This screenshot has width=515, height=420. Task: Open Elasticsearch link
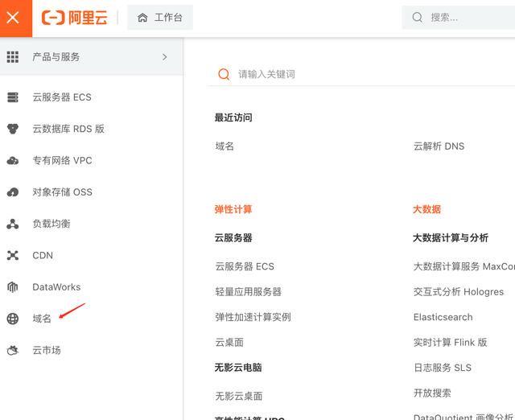(x=443, y=317)
